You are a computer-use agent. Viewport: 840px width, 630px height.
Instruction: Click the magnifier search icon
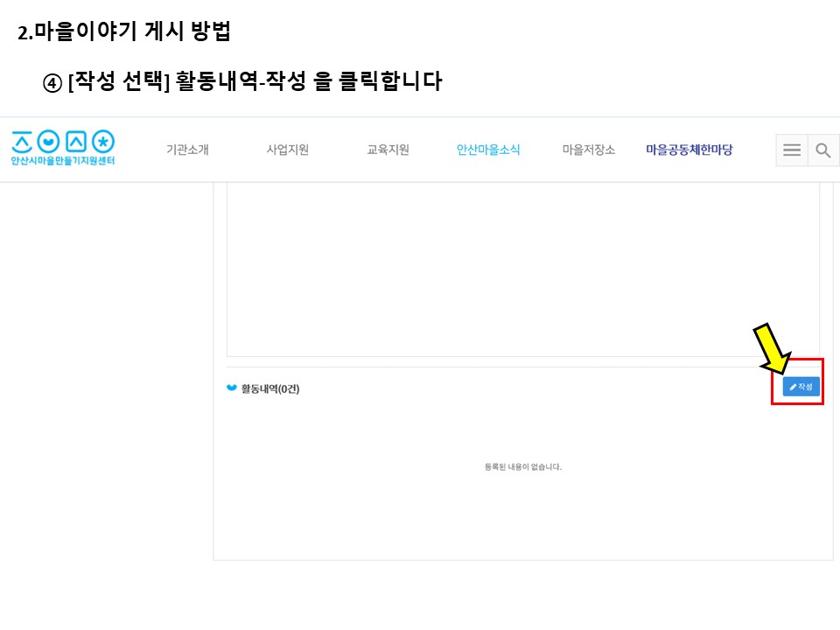coord(823,150)
